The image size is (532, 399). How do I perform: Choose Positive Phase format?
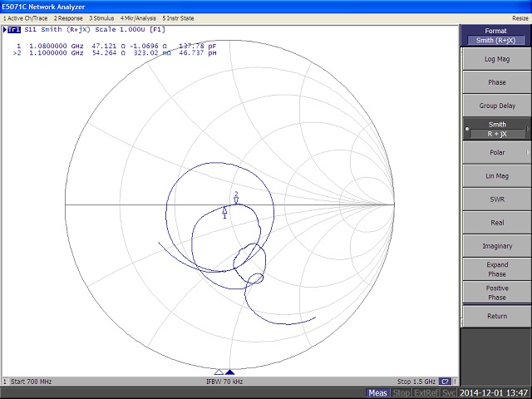(497, 293)
